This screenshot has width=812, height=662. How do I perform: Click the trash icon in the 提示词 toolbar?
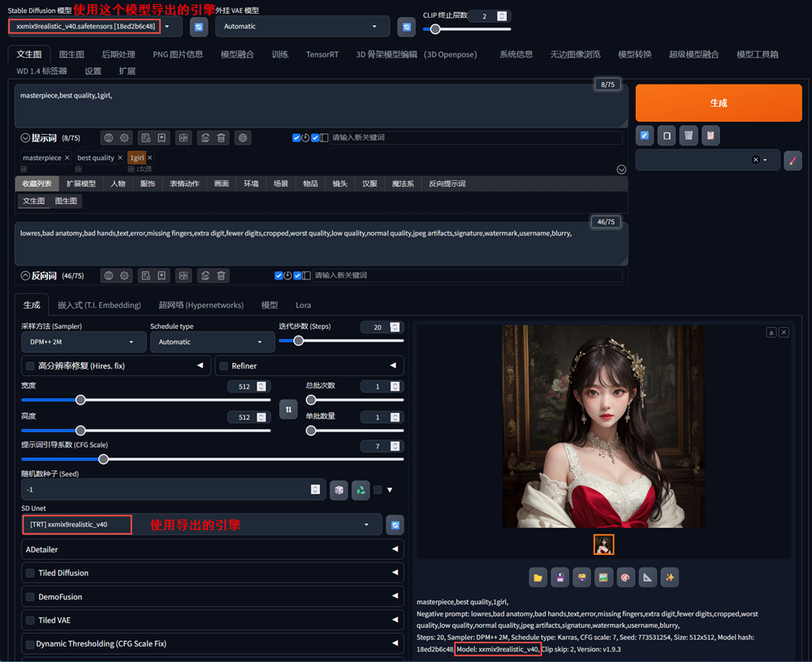click(221, 138)
